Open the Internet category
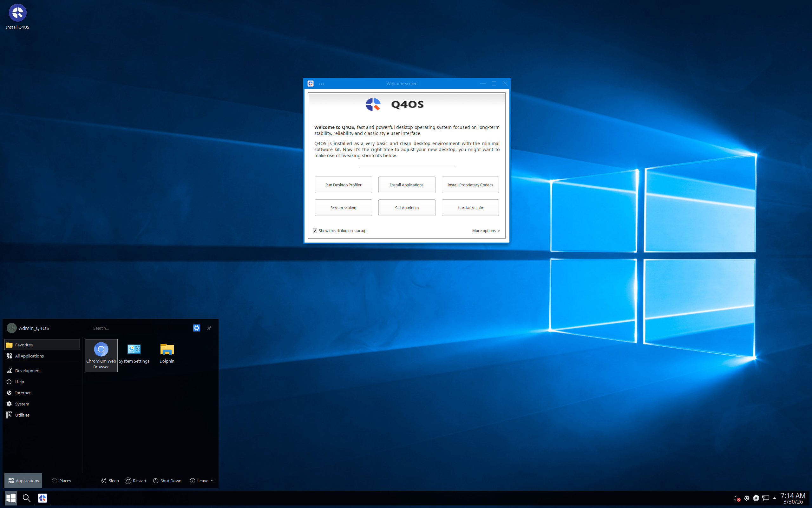The image size is (812, 508). pos(42,393)
